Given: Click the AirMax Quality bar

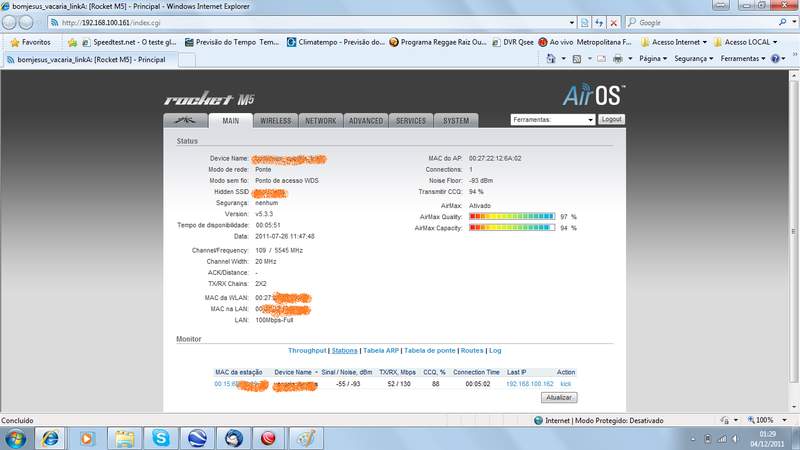Looking at the screenshot, I should coord(512,216).
